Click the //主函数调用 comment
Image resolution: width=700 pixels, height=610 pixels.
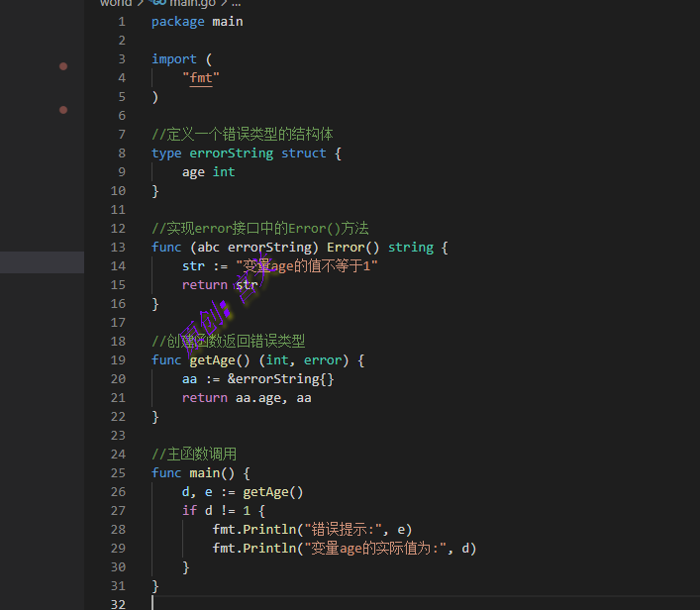(194, 454)
